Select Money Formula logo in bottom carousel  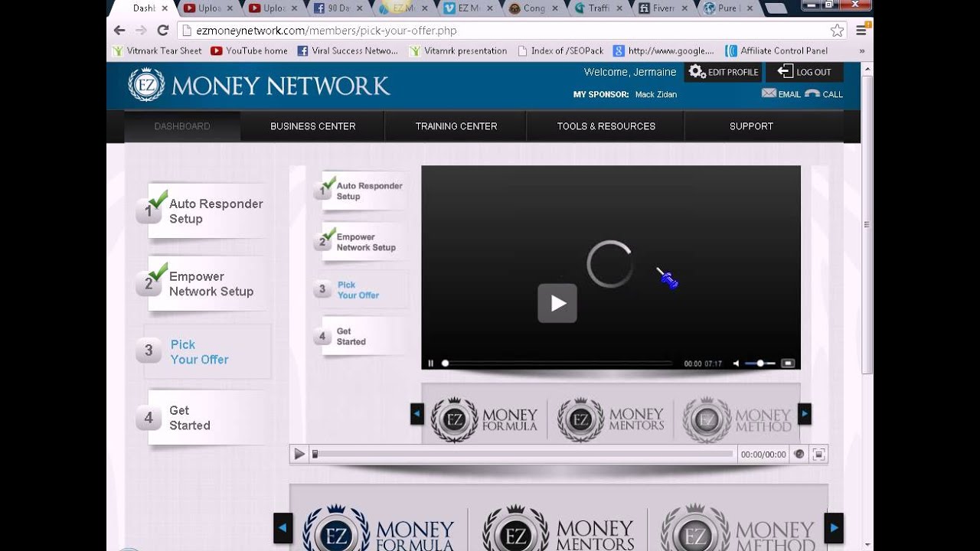click(379, 528)
